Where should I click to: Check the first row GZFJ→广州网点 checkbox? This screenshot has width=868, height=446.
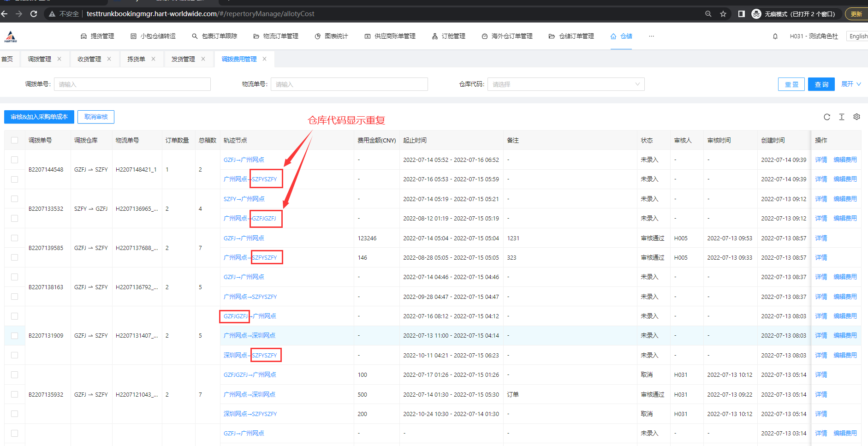(15, 160)
